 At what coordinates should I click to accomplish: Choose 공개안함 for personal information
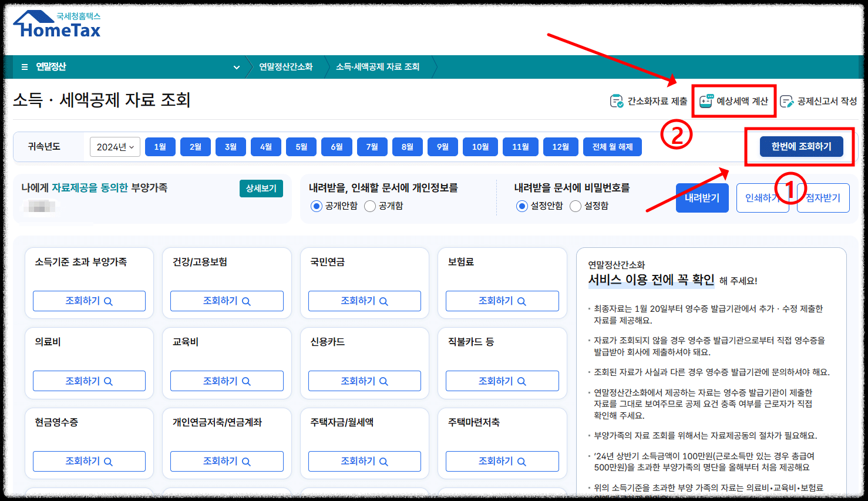pyautogui.click(x=316, y=206)
